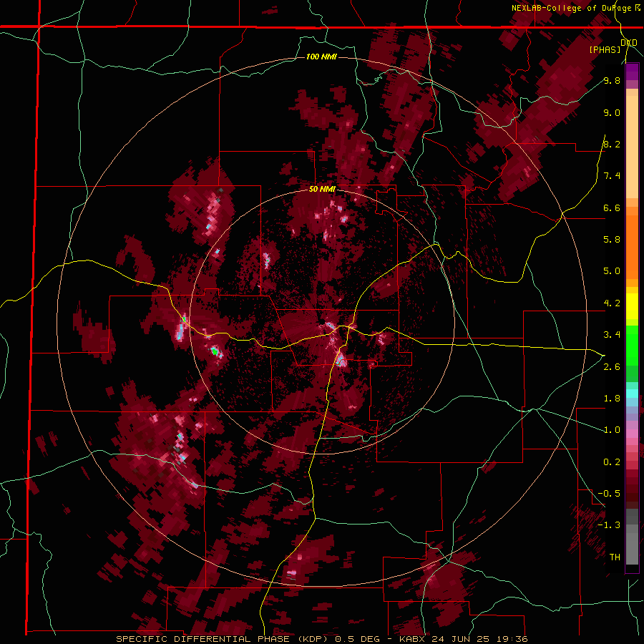The image size is (644, 644).
Task: Pick the bright green band of the color bar
Action: click(632, 346)
